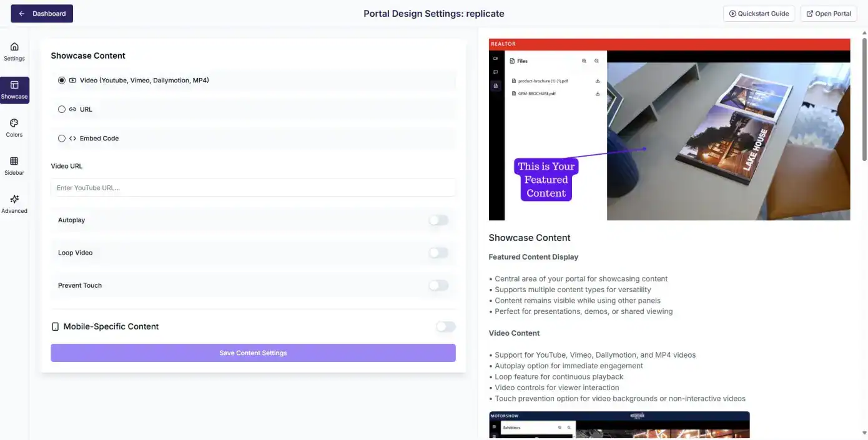Click zoom-in magnifier in Files preview
Image resolution: width=868 pixels, height=440 pixels.
584,61
